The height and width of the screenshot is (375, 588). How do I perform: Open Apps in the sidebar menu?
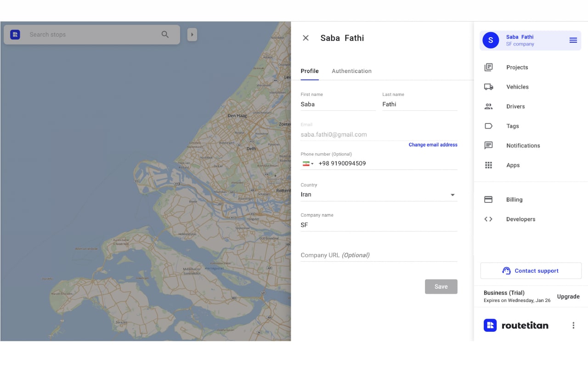(x=513, y=165)
